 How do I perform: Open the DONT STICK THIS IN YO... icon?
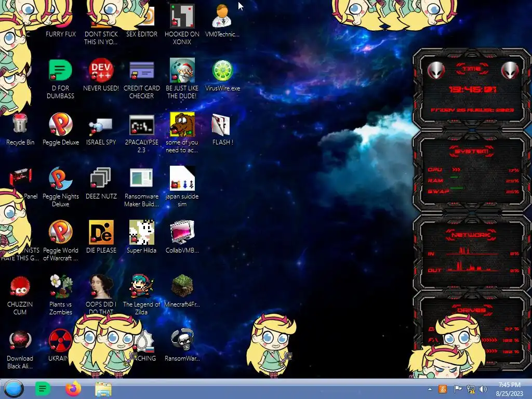point(101,37)
